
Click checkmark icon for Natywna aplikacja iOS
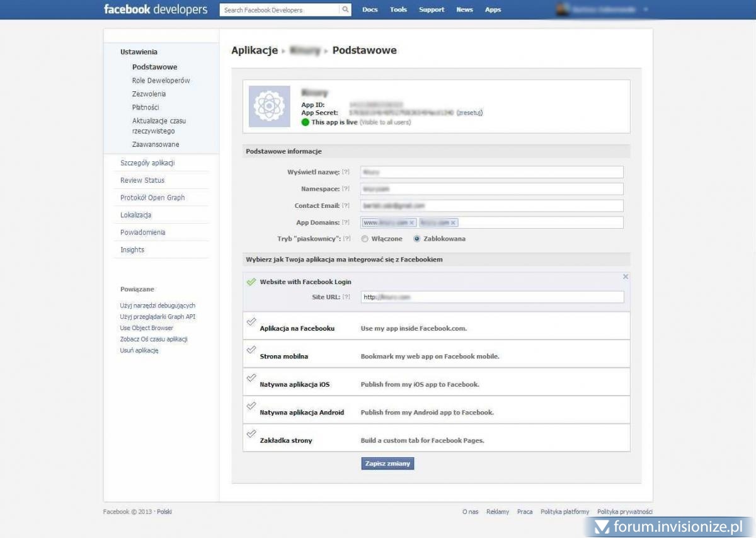point(251,377)
